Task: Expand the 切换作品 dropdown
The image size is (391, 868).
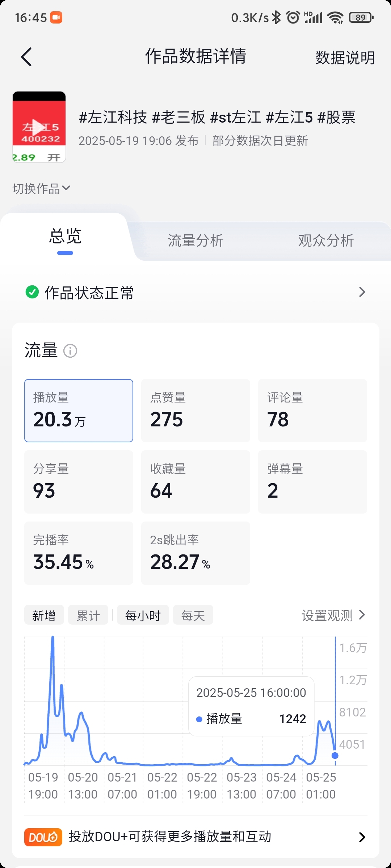Action: [41, 188]
